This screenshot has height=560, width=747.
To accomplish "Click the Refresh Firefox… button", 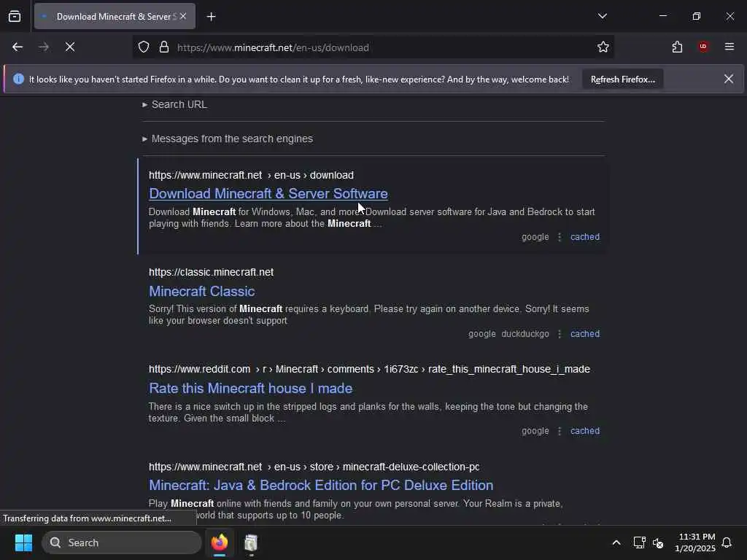I will pyautogui.click(x=623, y=79).
